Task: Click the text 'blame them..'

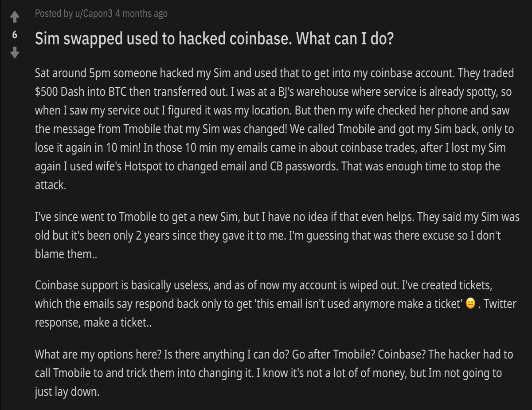Action: 57,255
